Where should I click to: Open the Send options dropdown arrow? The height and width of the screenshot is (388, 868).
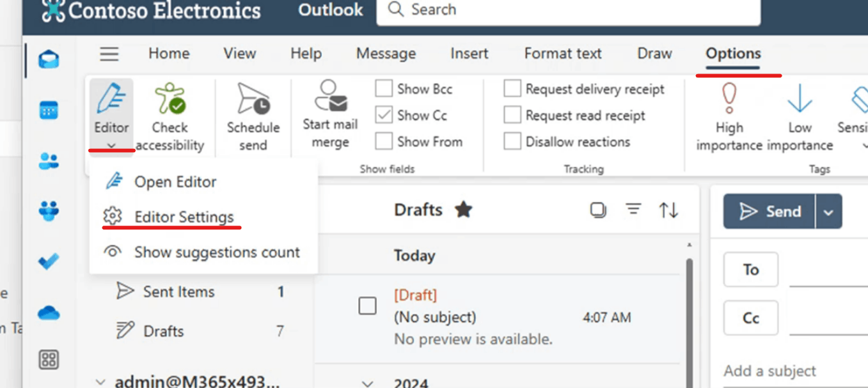click(x=829, y=212)
